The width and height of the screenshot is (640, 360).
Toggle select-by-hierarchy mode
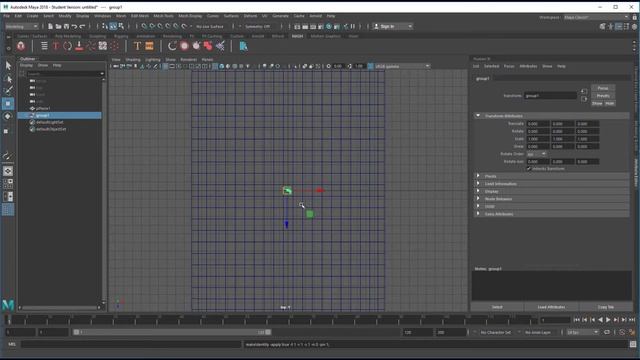click(105, 26)
